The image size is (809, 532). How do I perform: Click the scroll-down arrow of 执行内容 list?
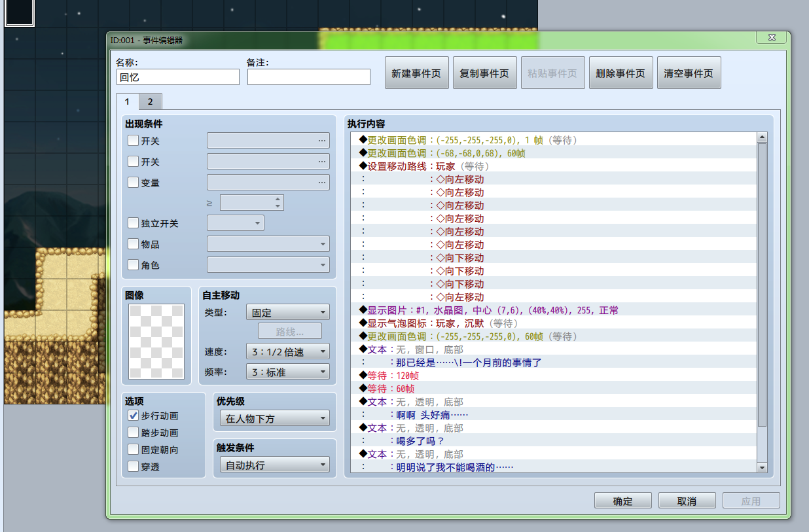click(x=762, y=467)
